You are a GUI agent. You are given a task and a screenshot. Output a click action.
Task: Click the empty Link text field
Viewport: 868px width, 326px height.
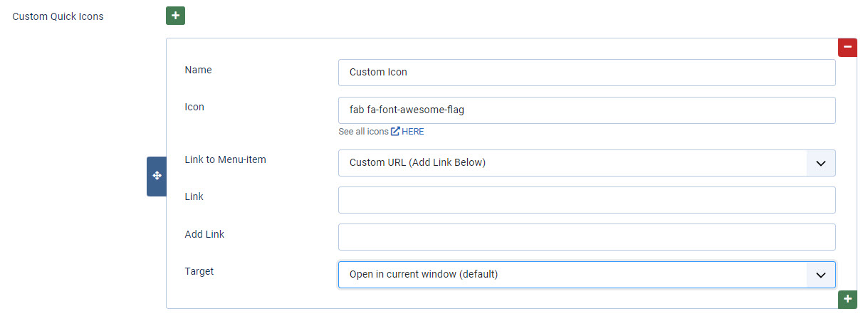click(586, 200)
